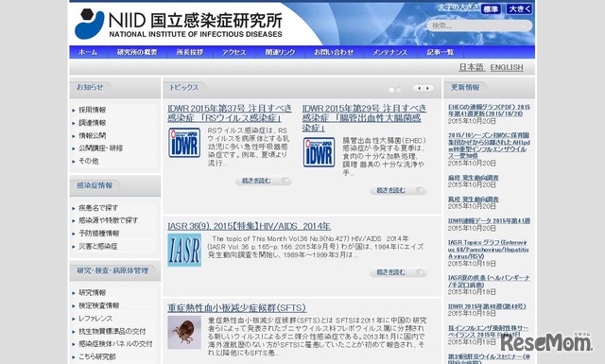The width and height of the screenshot is (605, 364).
Task: Open アクセス menu item
Action: click(x=233, y=52)
